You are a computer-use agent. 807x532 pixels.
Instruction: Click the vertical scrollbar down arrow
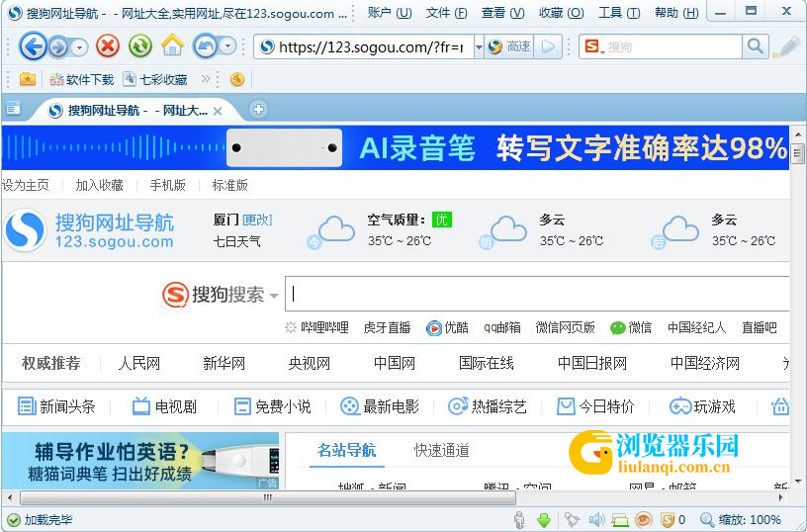pos(798,482)
